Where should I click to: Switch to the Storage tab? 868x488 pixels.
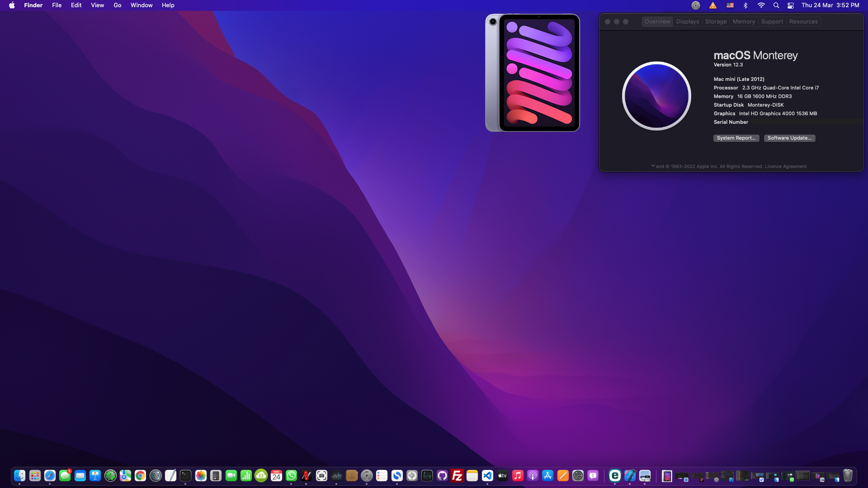pos(716,22)
